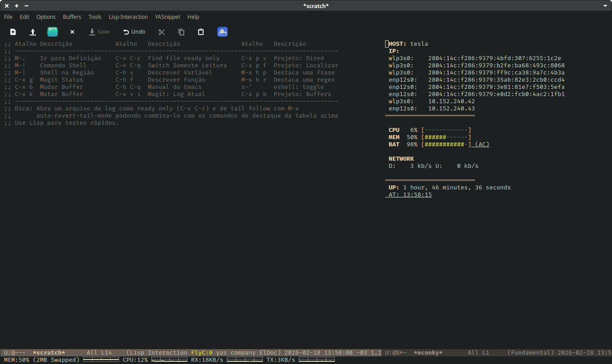Click the TX:3KB/s status text
Screen dimensions: 612x364
[x=281, y=360]
